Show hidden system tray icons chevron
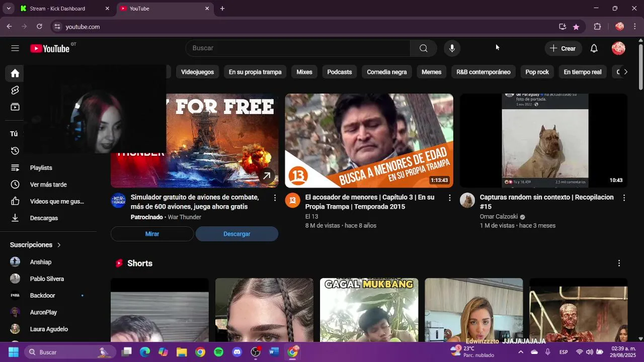 (520, 352)
